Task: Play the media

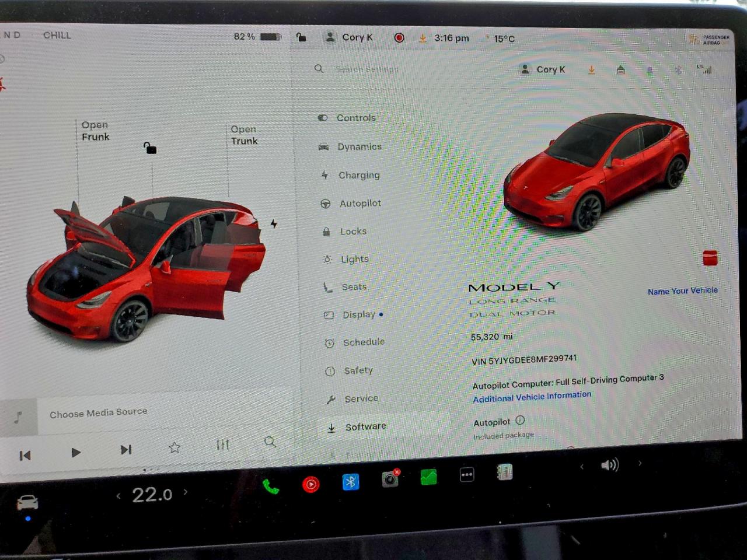Action: point(75,453)
